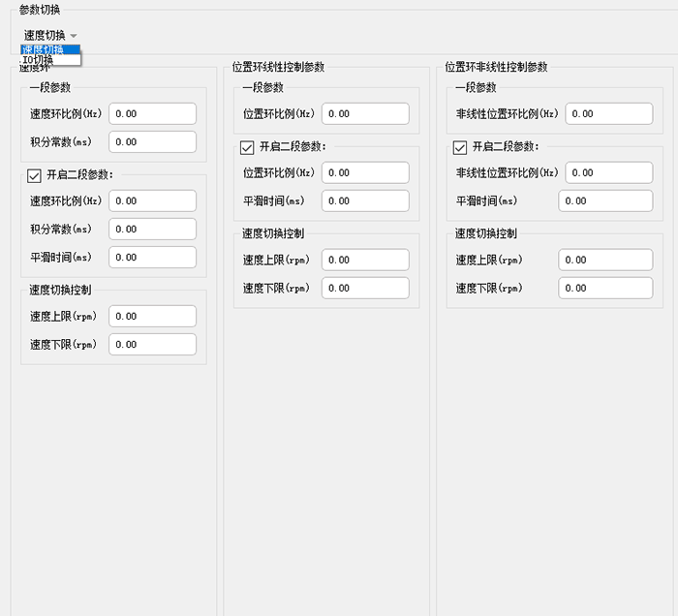Click 速度上限(rpm) field in 位置环线性控制参数 panel

[365, 260]
